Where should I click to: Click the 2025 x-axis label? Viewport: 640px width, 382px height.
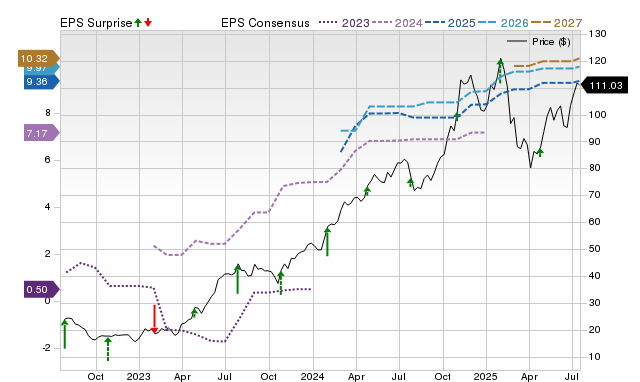coord(486,376)
